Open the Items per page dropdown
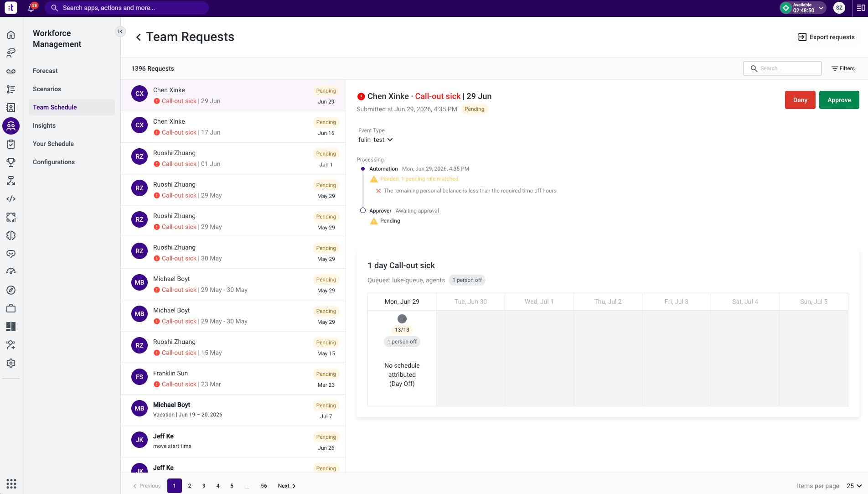 [854, 486]
